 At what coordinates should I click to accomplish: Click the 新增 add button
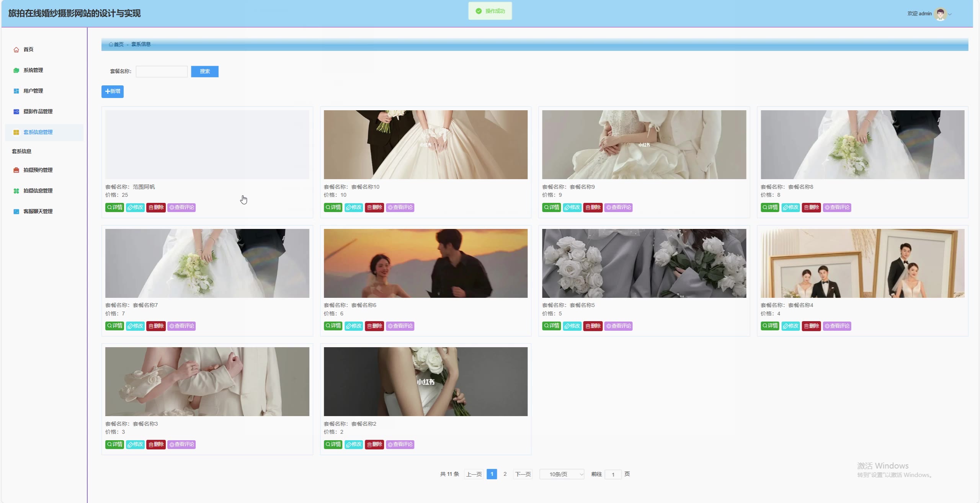[113, 91]
